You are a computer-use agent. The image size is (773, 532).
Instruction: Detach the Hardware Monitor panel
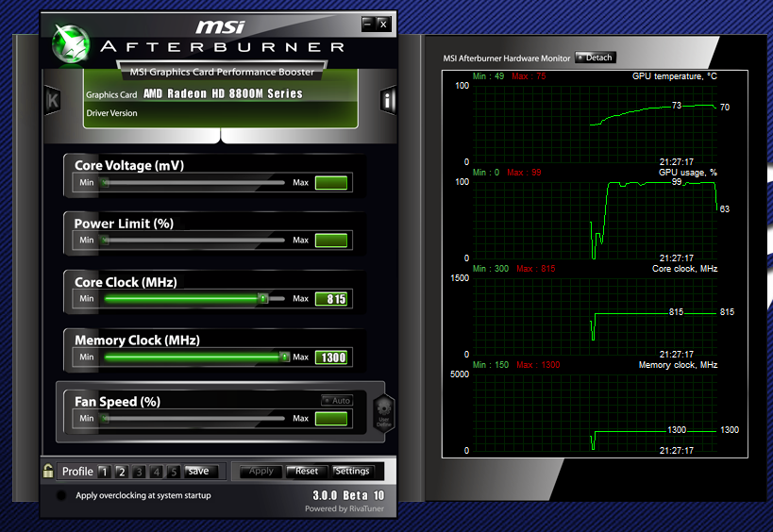pos(596,58)
